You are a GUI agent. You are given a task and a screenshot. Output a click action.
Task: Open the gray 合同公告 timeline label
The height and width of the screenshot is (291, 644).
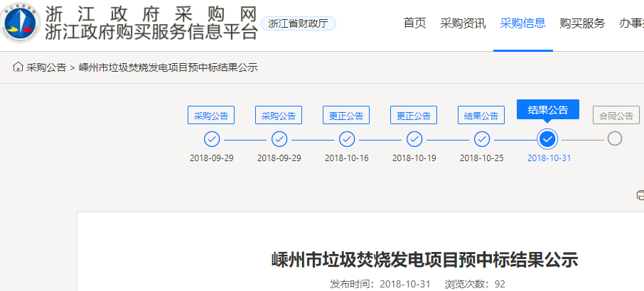click(616, 115)
